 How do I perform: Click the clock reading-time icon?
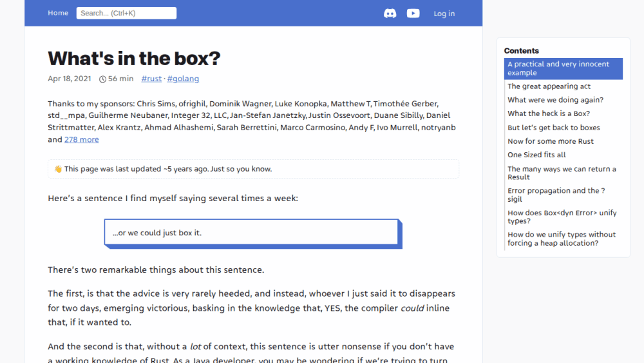(102, 79)
